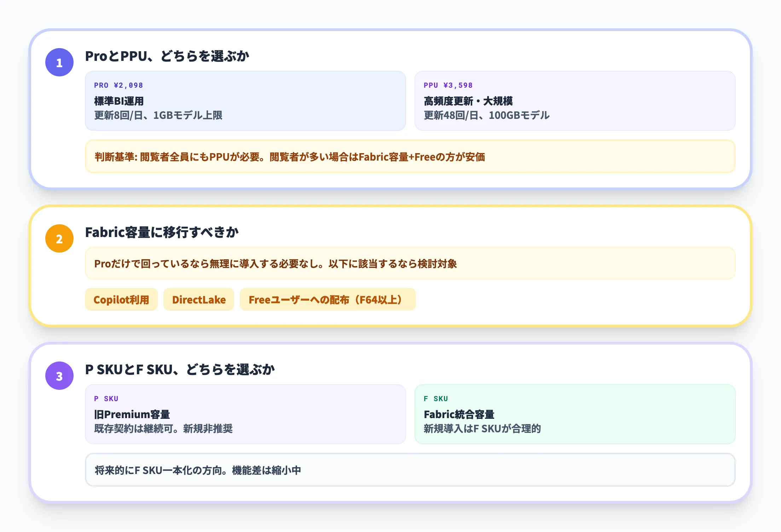This screenshot has height=532, width=781.
Task: Click the text 既存契約は継続可。新規非推奨
Action: pos(163,429)
